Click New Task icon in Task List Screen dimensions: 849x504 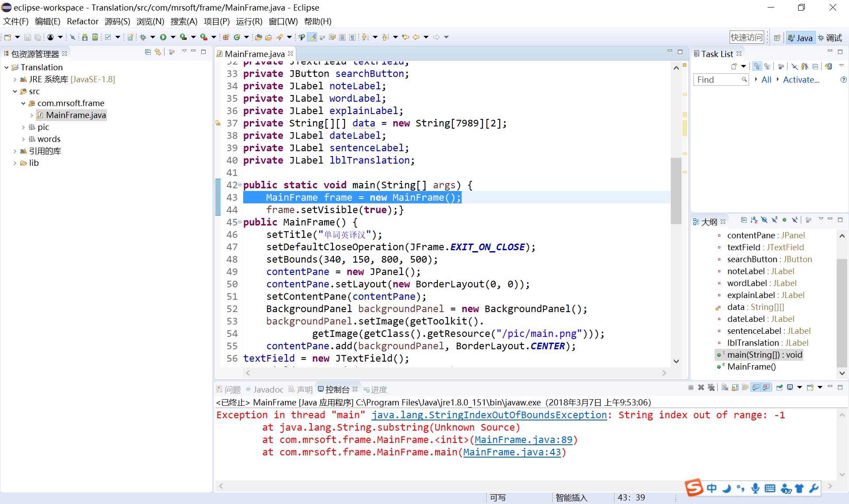[x=734, y=66]
